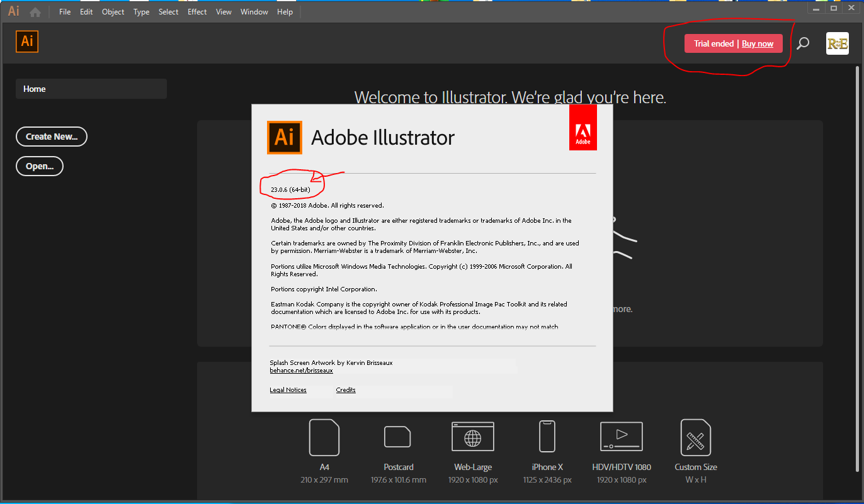Open the Edit menu
The width and height of the screenshot is (864, 504).
(86, 12)
